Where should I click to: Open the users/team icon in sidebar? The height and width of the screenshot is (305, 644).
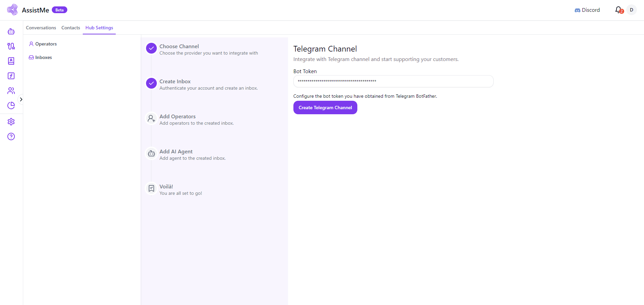11,91
